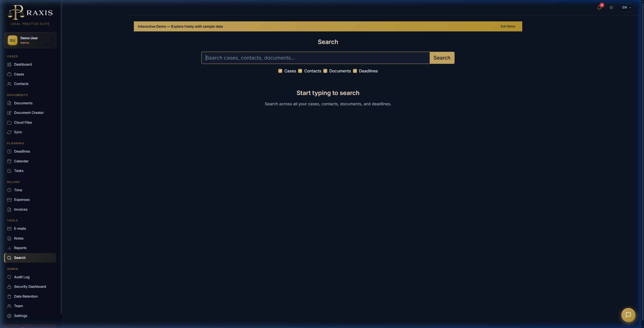Click the Settings gear icon
Viewport: 644px width, 328px height.
coord(9,316)
